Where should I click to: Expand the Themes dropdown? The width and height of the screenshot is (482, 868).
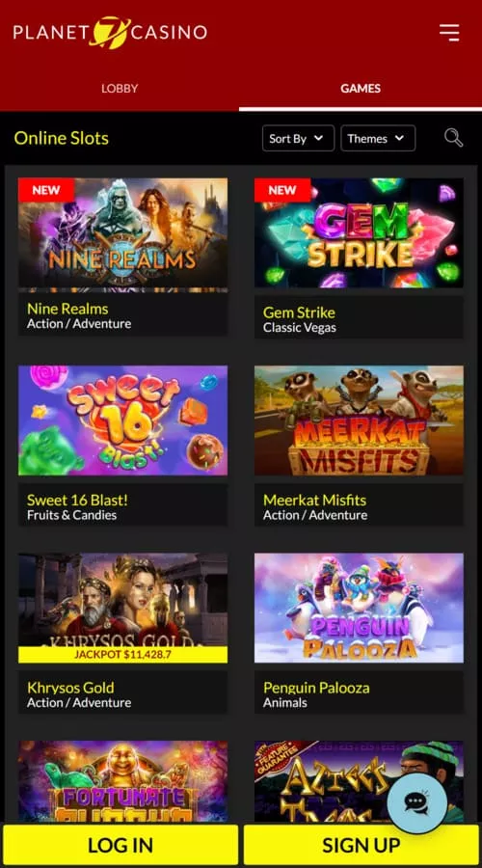[378, 138]
